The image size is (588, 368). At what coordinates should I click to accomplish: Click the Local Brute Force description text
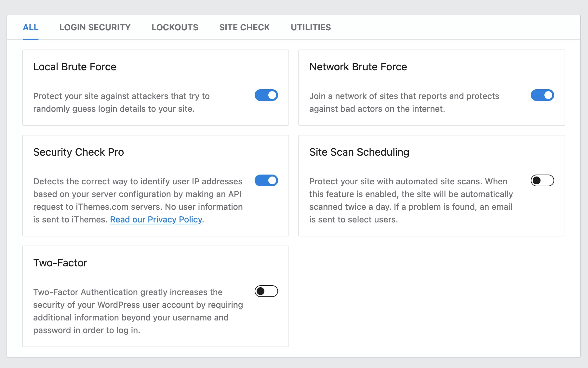(x=121, y=102)
